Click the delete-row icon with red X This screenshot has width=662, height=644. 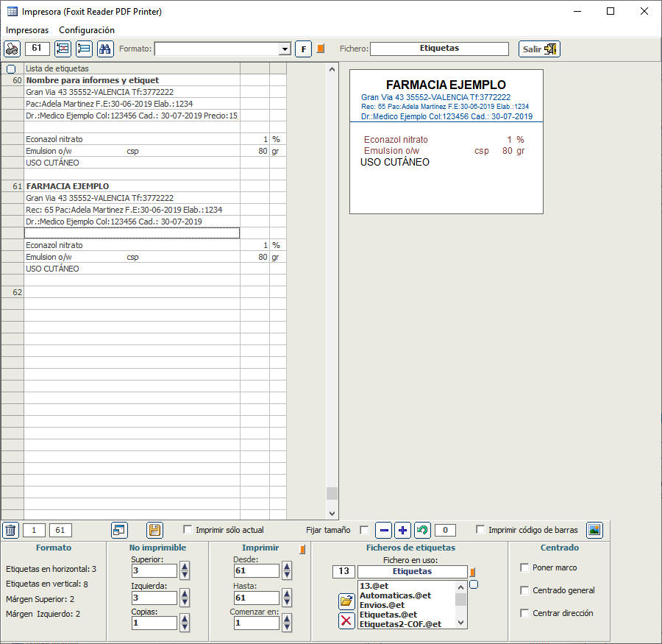click(x=63, y=49)
